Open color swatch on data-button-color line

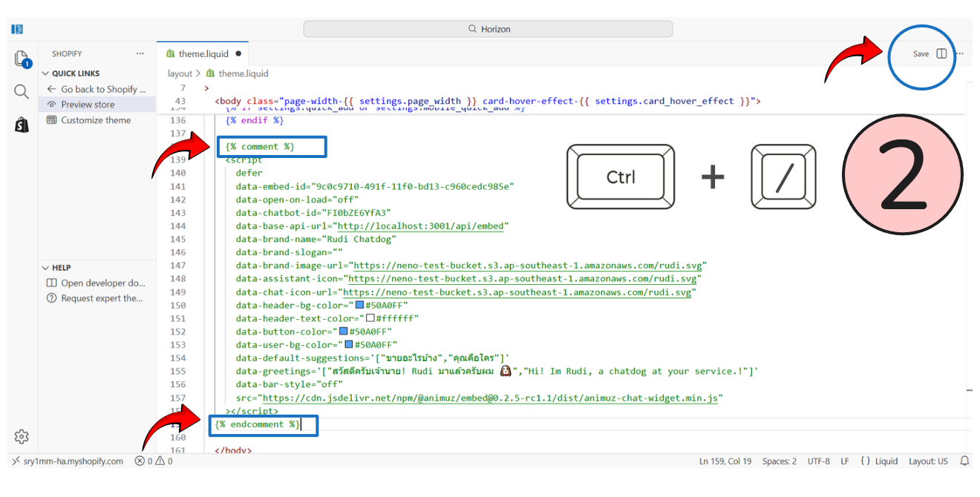pyautogui.click(x=343, y=332)
